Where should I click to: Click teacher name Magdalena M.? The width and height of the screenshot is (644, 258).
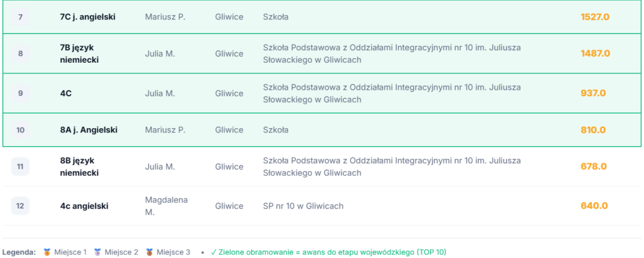click(166, 206)
